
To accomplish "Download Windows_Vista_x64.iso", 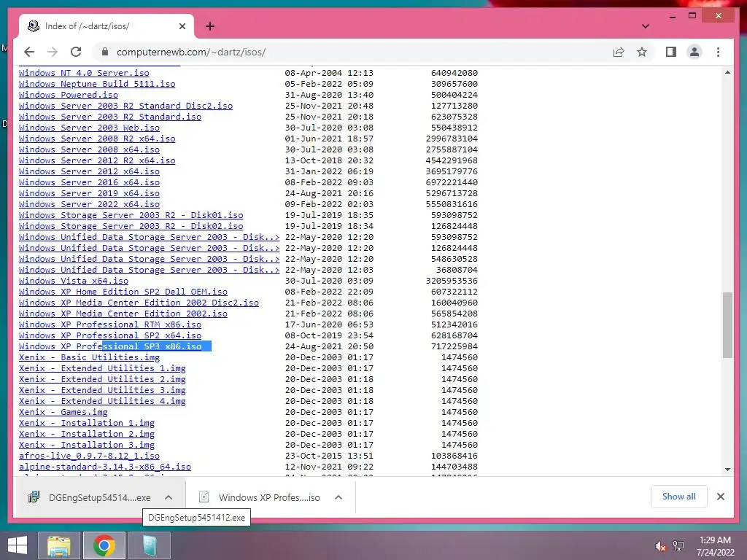I will click(x=74, y=281).
